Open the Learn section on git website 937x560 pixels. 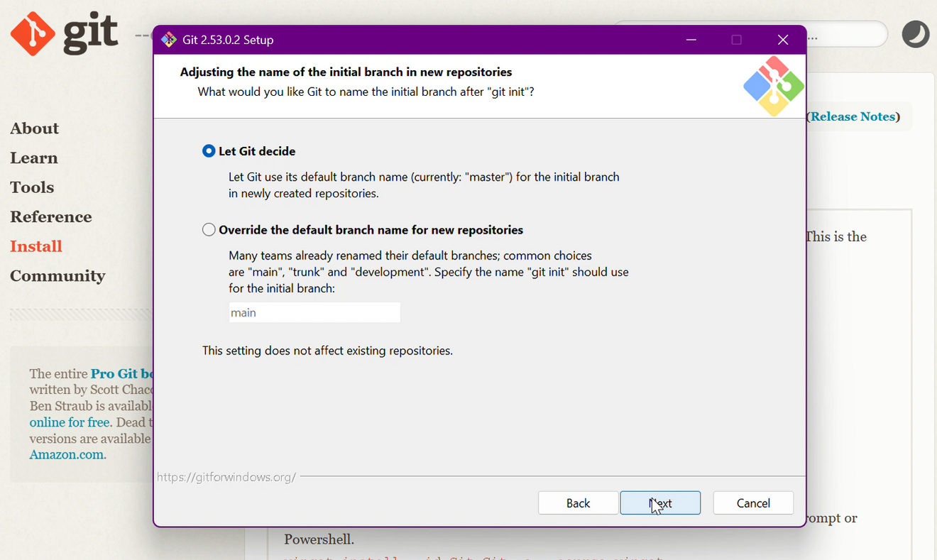(x=34, y=158)
